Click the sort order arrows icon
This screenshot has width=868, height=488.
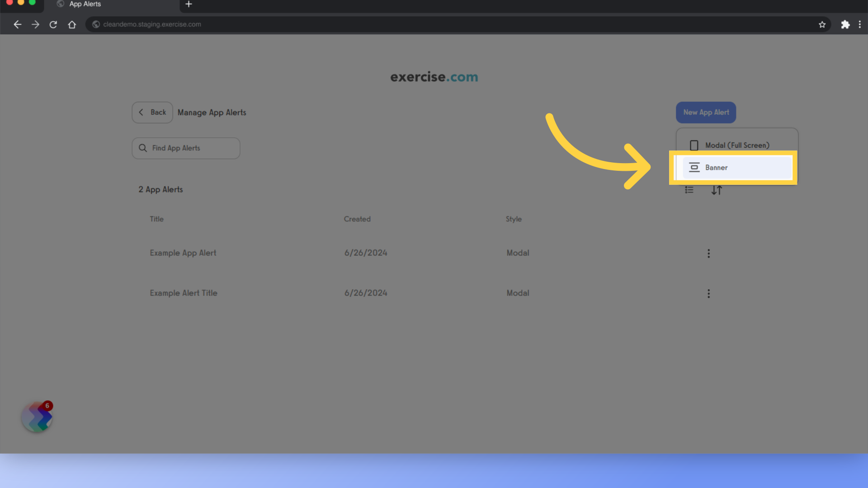(x=717, y=190)
